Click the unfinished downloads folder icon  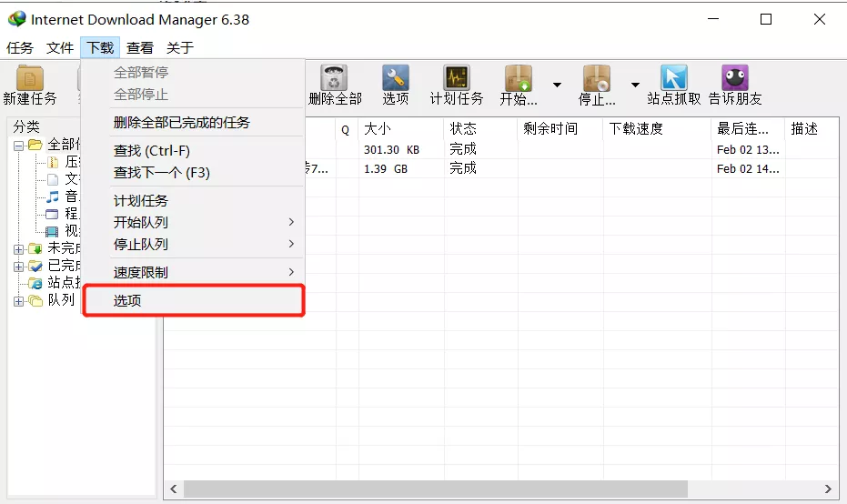pos(35,248)
